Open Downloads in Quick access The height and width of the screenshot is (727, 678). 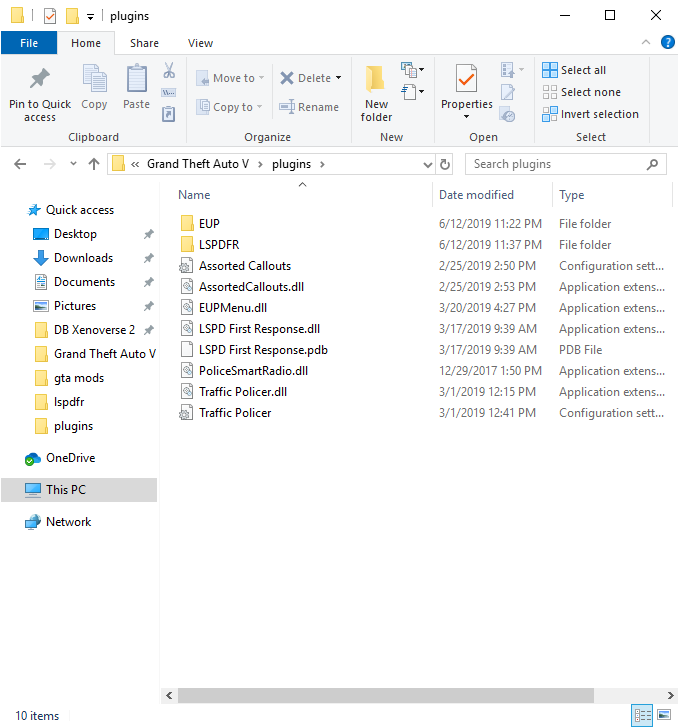tap(83, 258)
